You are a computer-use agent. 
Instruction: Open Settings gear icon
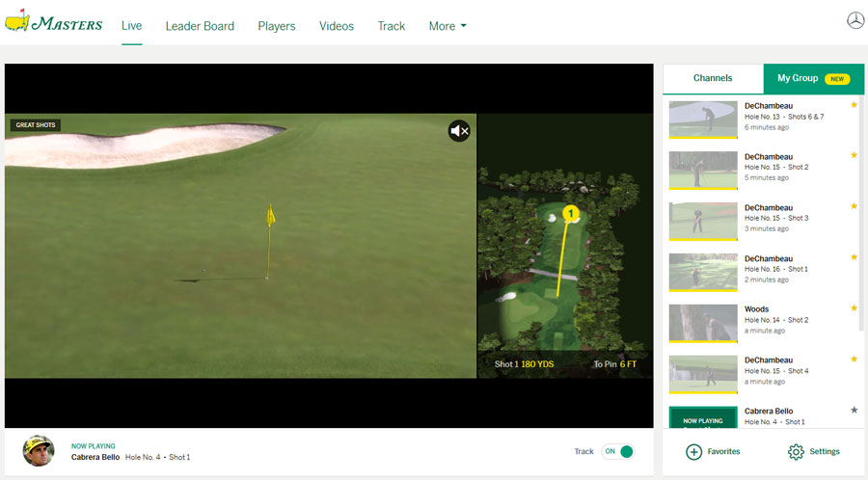(796, 452)
